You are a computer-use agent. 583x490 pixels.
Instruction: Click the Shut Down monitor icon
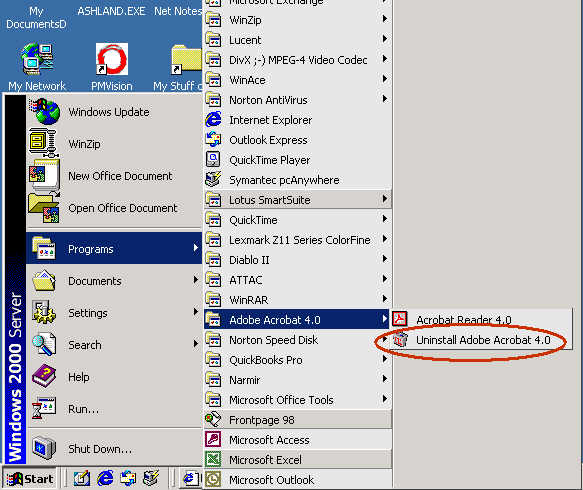(44, 448)
